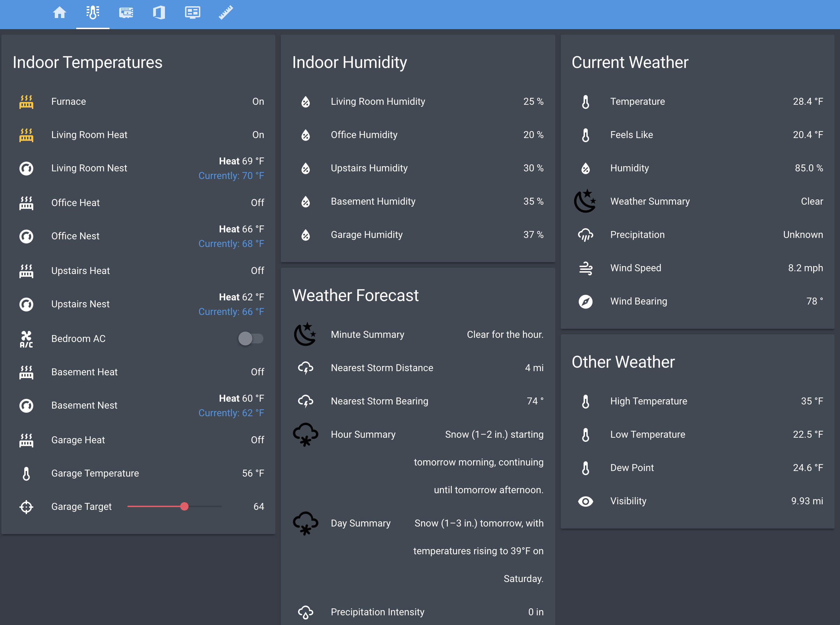
Task: Click the Furnace radiator icon
Action: coord(26,101)
